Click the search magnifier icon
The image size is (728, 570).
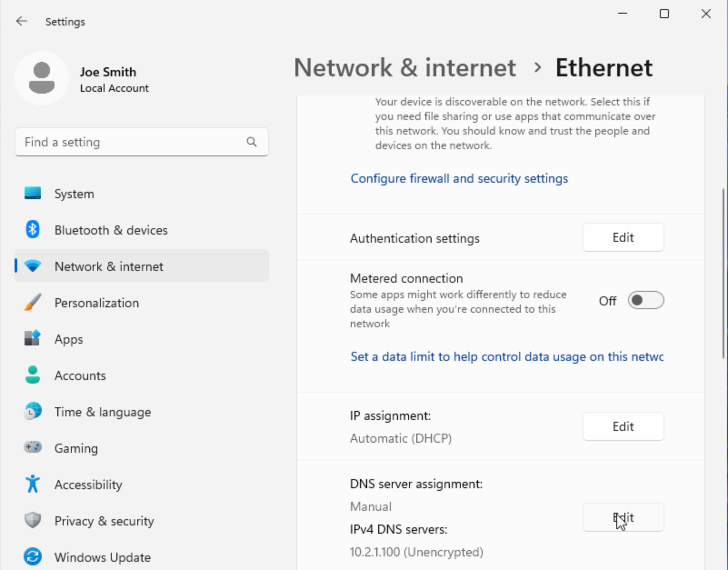point(252,142)
